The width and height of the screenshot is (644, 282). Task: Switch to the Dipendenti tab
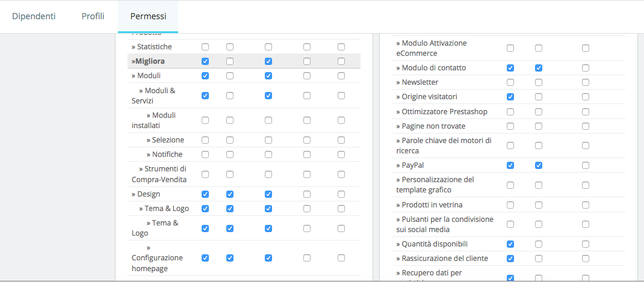point(34,16)
